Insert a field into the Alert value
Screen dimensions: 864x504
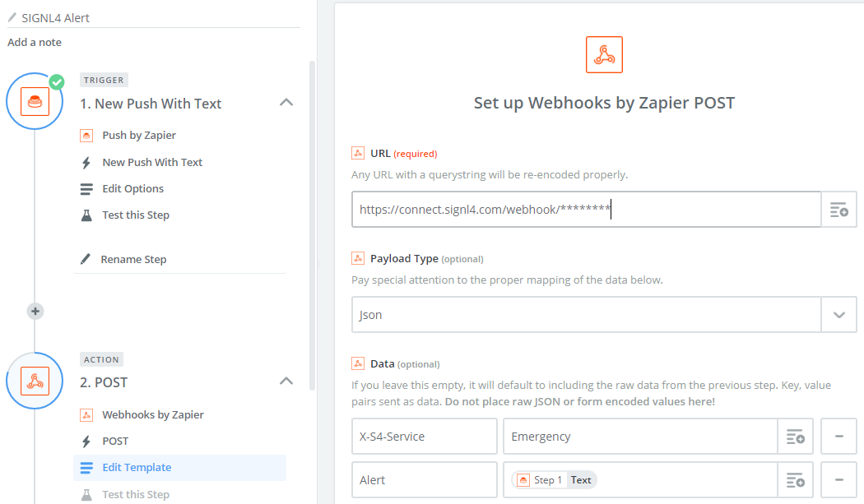[795, 480]
